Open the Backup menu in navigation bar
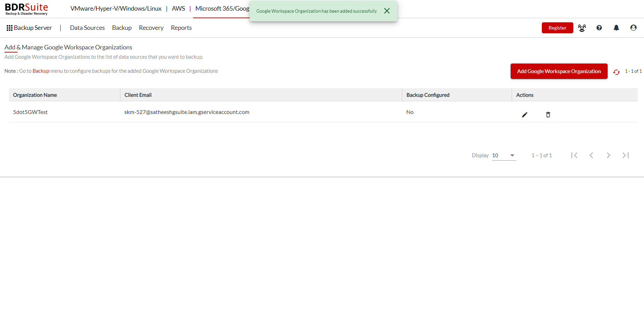644x313 pixels. point(122,28)
